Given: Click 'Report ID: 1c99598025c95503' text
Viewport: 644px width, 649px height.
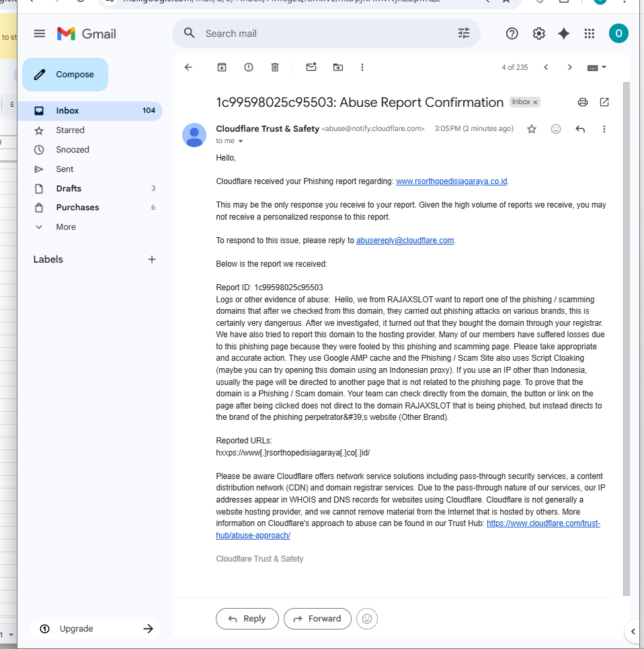Looking at the screenshot, I should 269,288.
